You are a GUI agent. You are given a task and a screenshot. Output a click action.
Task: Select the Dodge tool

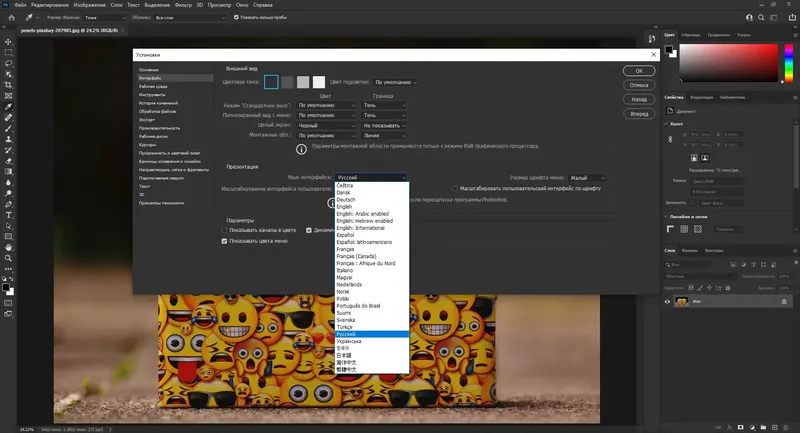pyautogui.click(x=8, y=193)
